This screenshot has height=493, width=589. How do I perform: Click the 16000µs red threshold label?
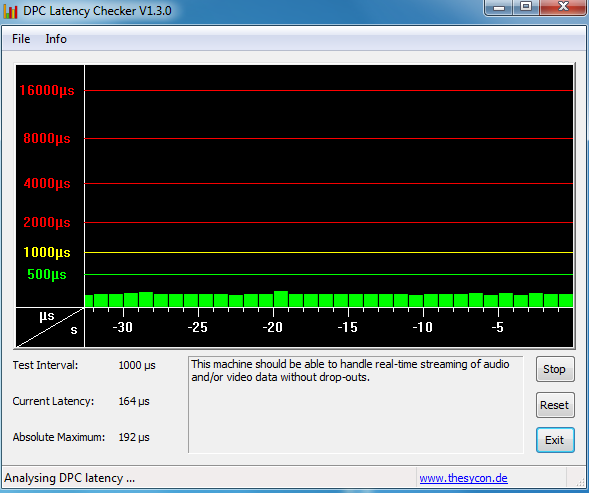pyautogui.click(x=47, y=90)
